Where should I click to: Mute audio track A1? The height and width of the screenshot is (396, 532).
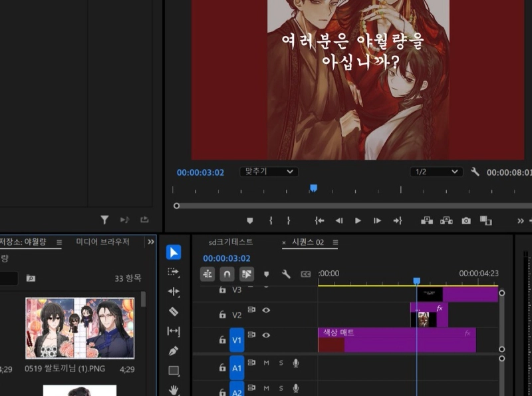click(266, 363)
